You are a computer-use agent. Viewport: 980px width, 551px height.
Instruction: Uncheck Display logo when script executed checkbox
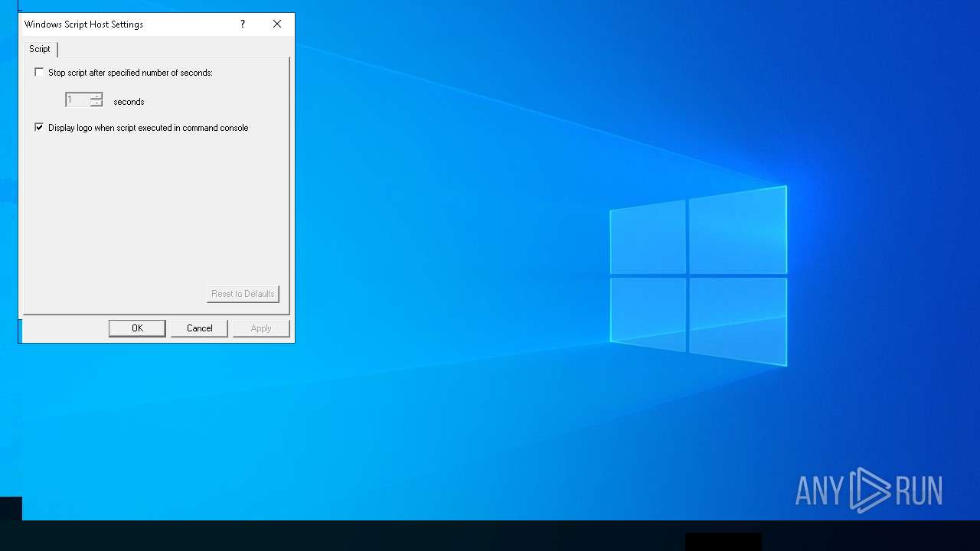coord(39,128)
